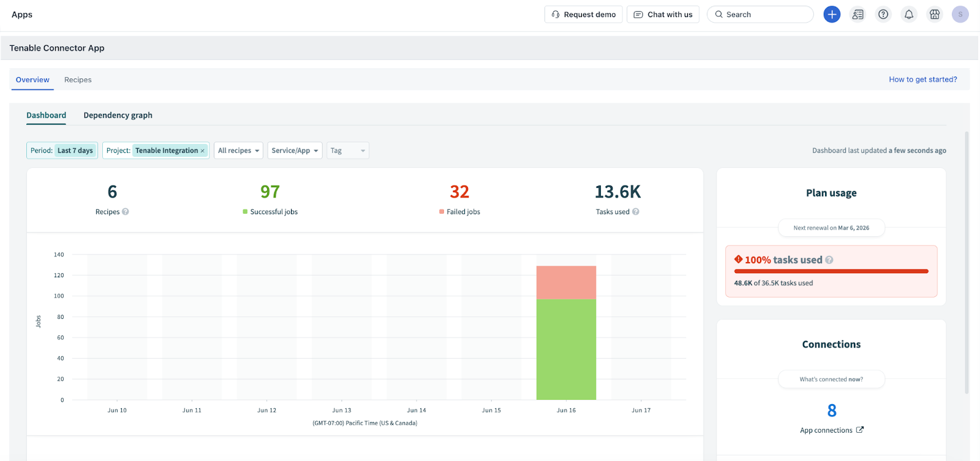This screenshot has height=461, width=980.
Task: Click the Jun 16 axis label
Action: tap(566, 410)
